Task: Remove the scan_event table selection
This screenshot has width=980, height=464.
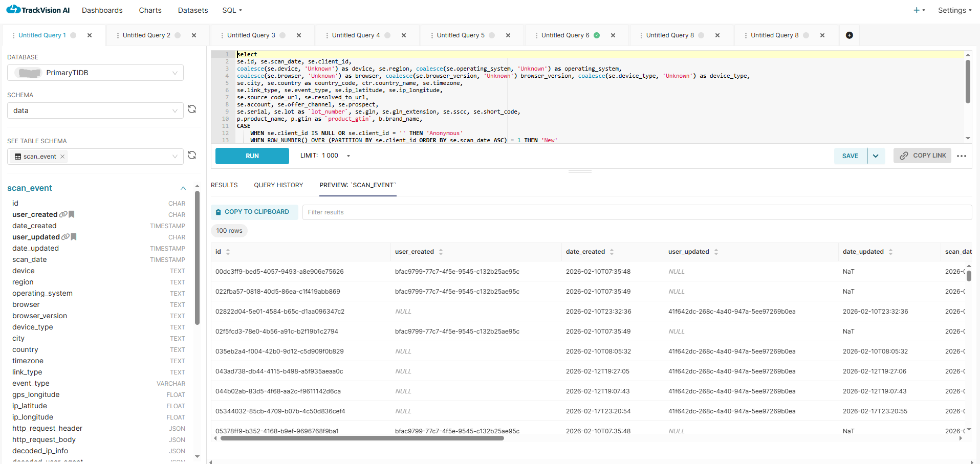Action: point(62,157)
